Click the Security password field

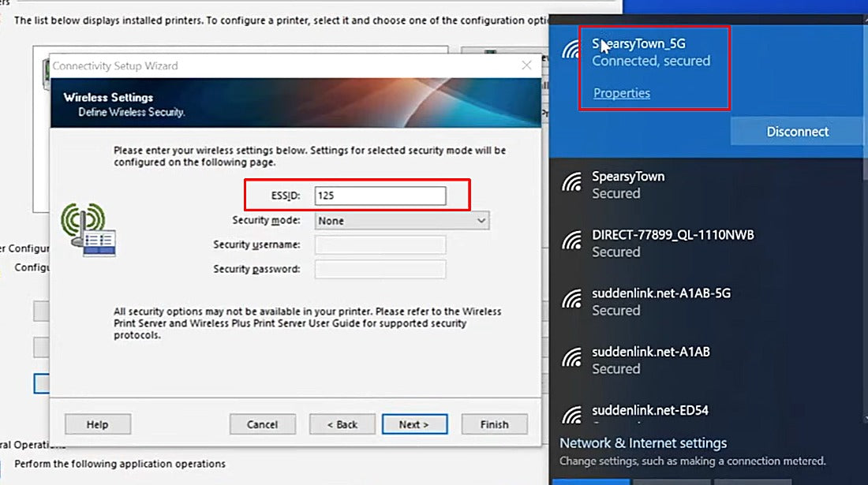coord(380,270)
